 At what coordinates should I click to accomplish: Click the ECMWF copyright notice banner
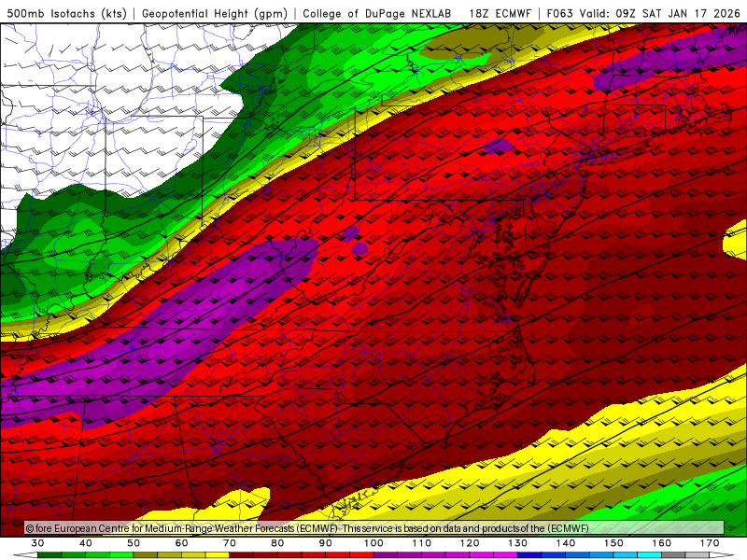tap(374, 528)
